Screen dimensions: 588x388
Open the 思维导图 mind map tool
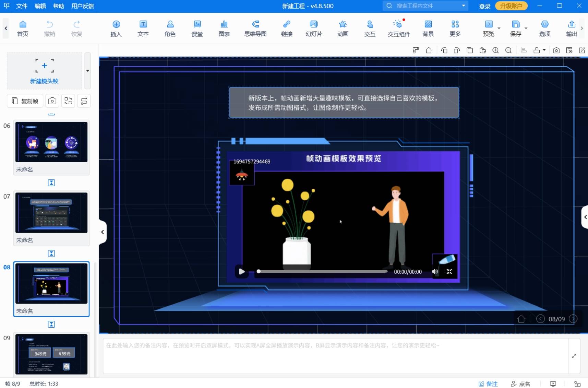click(x=255, y=28)
